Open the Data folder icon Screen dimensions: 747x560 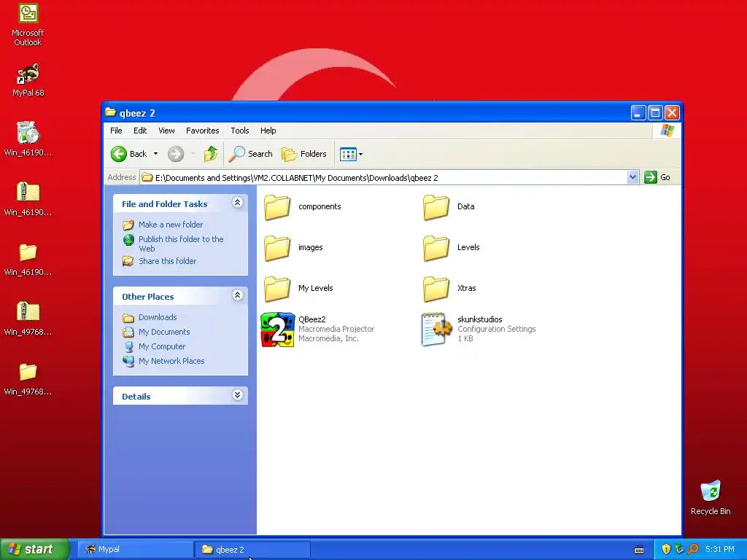pos(436,206)
